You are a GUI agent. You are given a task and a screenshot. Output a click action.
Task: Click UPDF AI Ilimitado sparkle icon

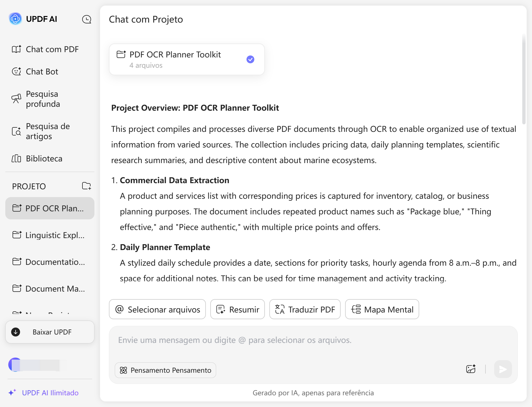tap(12, 393)
